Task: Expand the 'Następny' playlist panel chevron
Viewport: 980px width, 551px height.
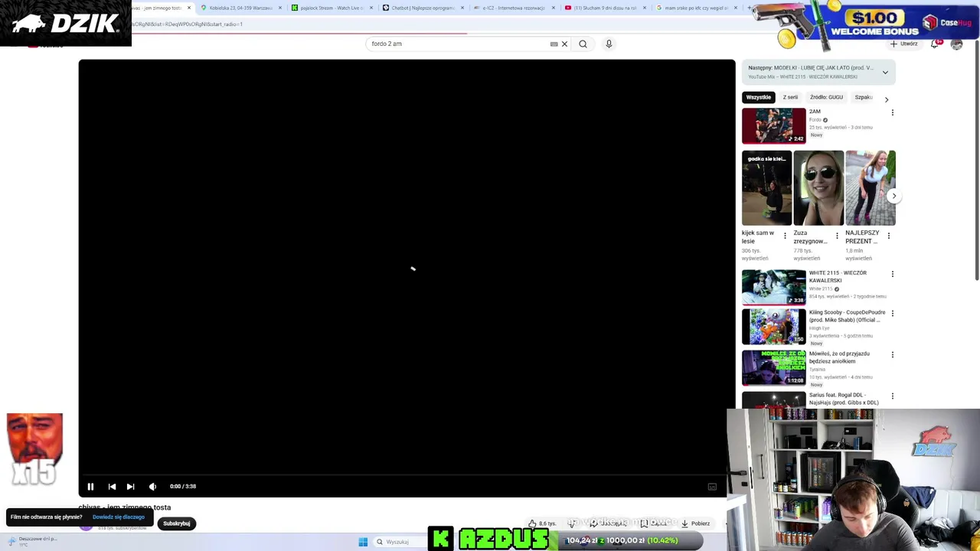Action: point(885,73)
